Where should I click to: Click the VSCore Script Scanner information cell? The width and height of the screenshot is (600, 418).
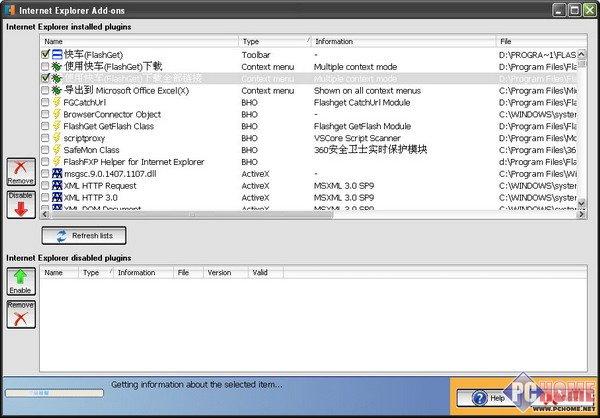357,138
